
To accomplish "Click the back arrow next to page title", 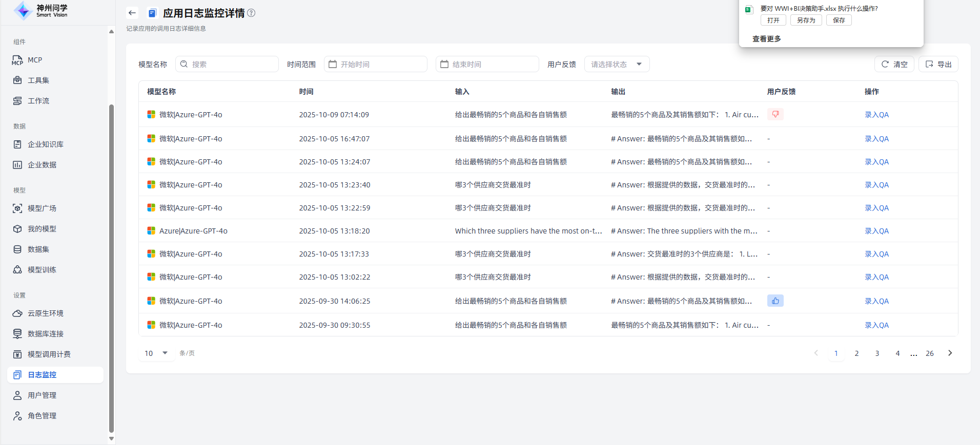I will coord(132,13).
